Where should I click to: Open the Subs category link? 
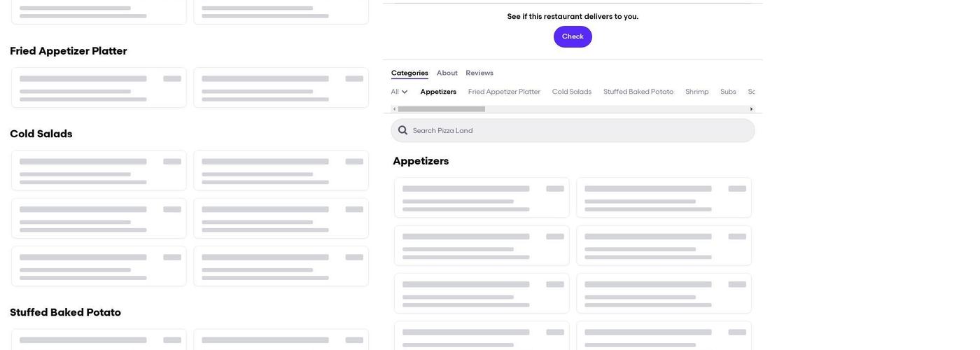point(728,92)
